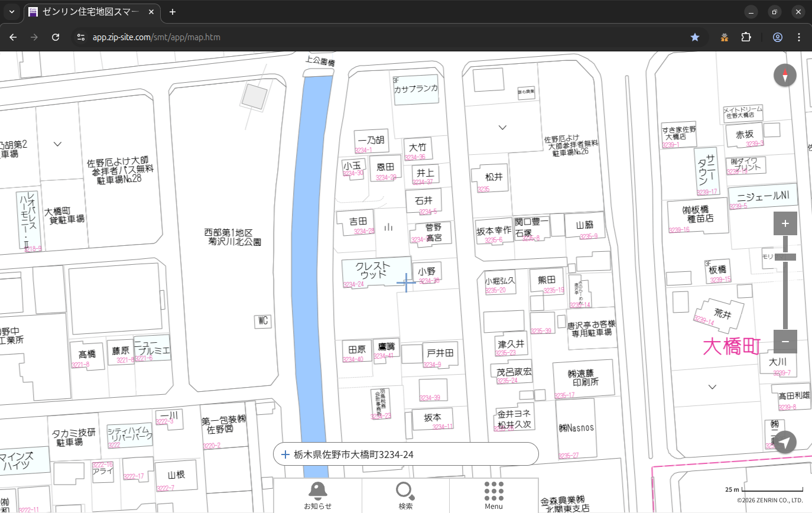Image resolution: width=812 pixels, height=513 pixels.
Task: Zoom in with the plus button
Action: click(x=785, y=223)
